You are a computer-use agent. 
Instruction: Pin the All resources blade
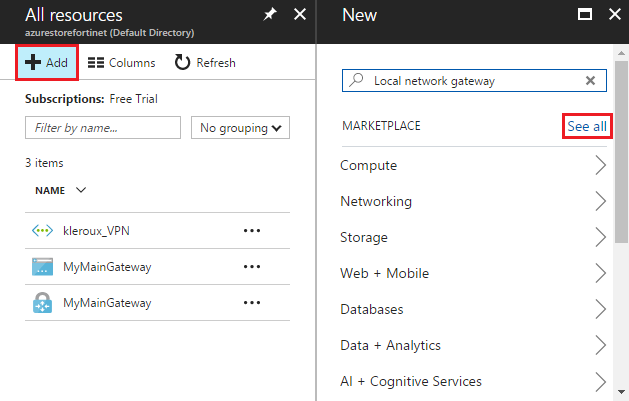coord(268,15)
